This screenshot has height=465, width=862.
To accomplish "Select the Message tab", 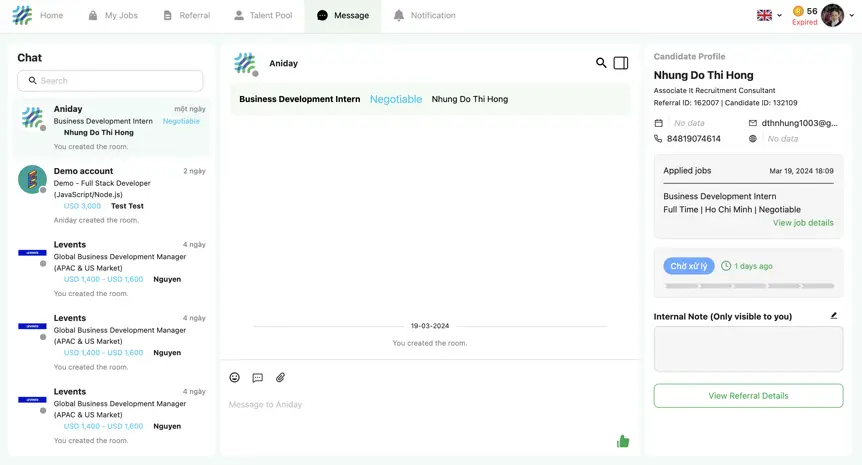I will [342, 15].
